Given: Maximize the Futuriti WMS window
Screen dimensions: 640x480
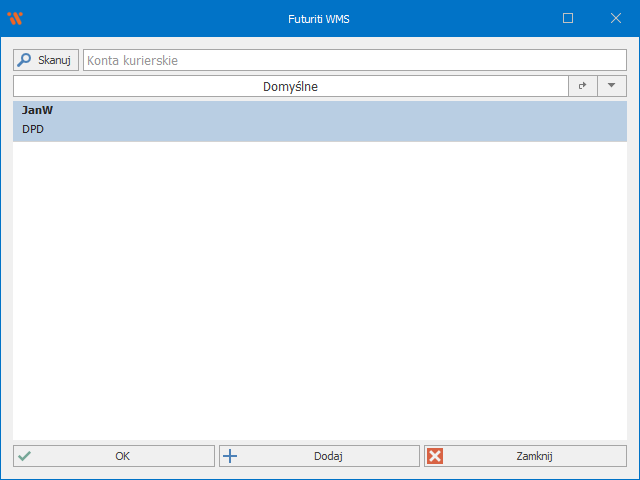Looking at the screenshot, I should coord(568,18).
